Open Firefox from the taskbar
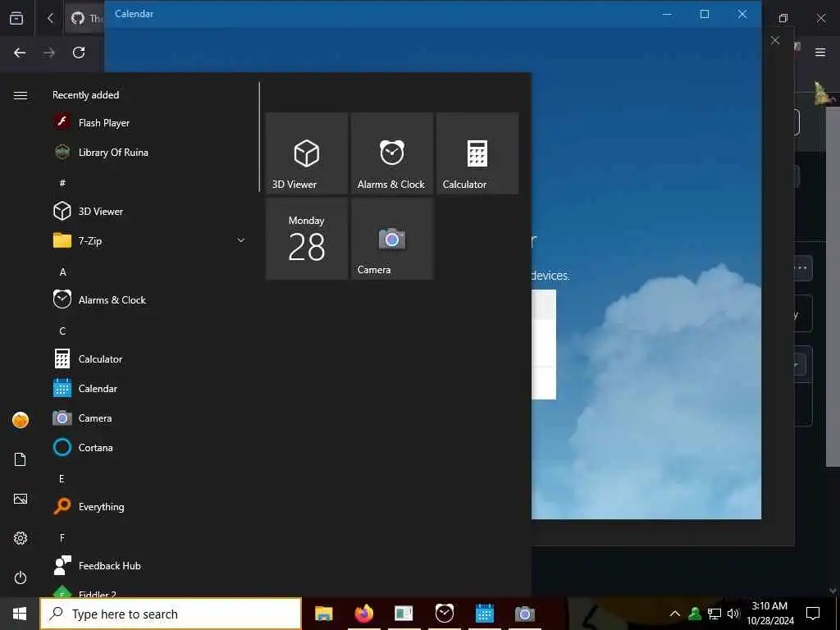 [363, 614]
